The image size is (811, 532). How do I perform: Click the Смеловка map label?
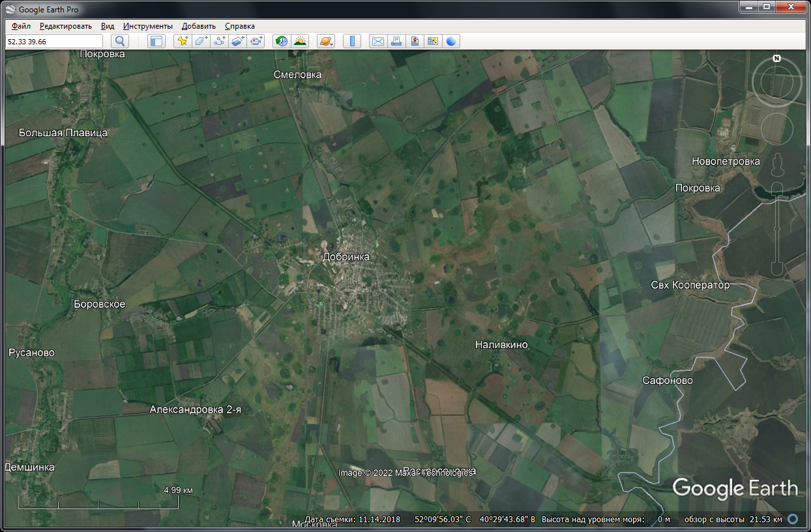[x=297, y=75]
